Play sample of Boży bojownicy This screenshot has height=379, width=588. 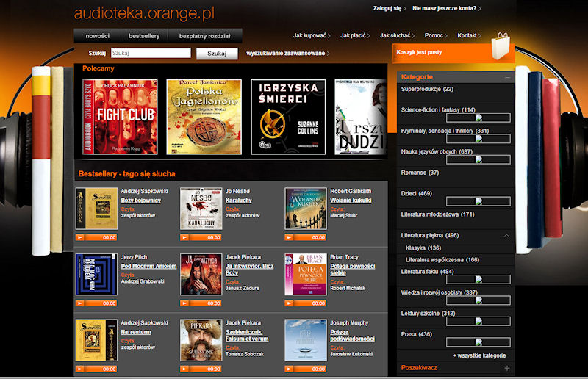point(79,237)
